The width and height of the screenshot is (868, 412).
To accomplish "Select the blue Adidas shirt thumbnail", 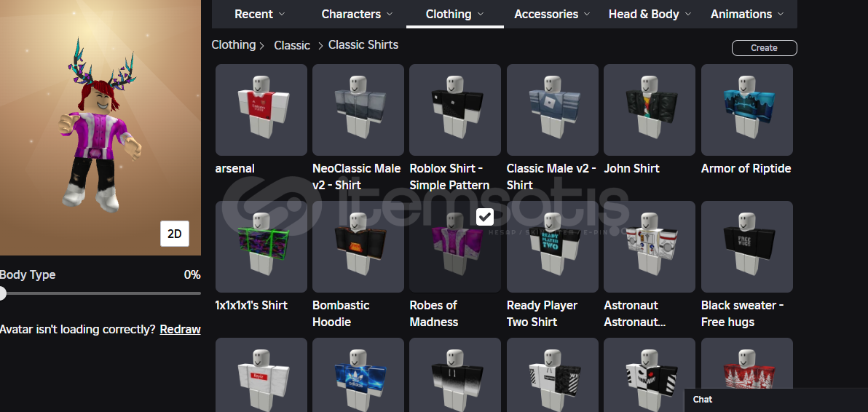I will tap(358, 375).
